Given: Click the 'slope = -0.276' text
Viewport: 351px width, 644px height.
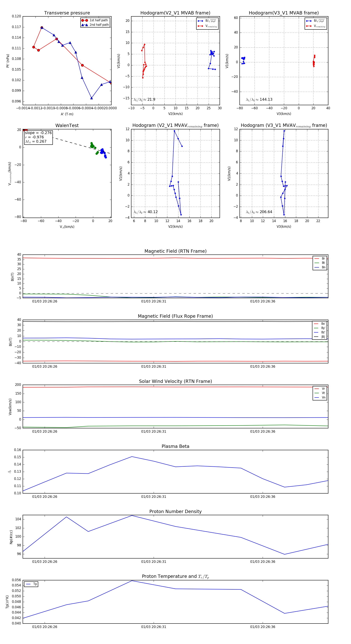Looking at the screenshot, I should click(38, 133).
